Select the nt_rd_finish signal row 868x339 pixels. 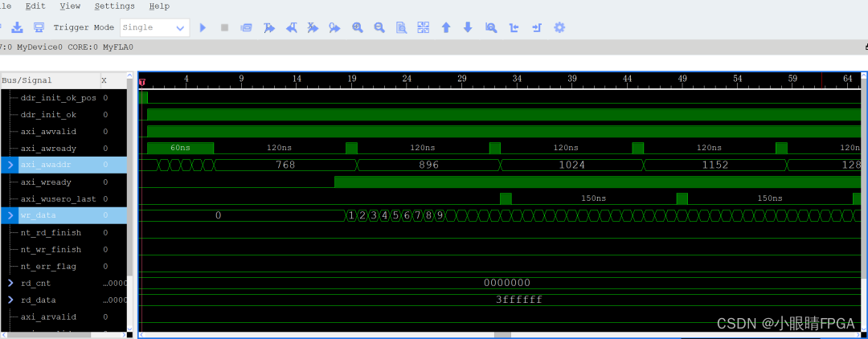tap(63, 233)
